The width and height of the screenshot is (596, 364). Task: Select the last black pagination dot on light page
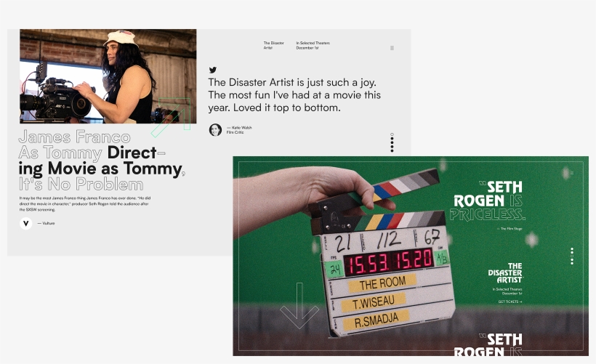coord(392,150)
